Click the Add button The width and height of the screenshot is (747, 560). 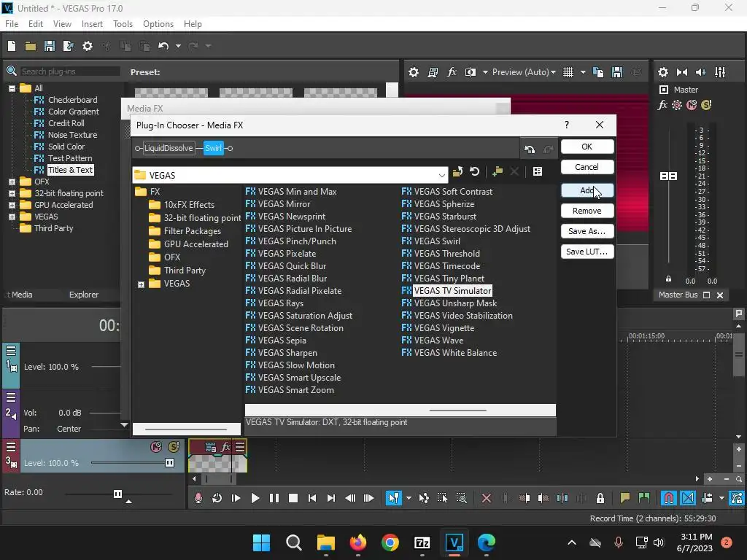pyautogui.click(x=587, y=190)
